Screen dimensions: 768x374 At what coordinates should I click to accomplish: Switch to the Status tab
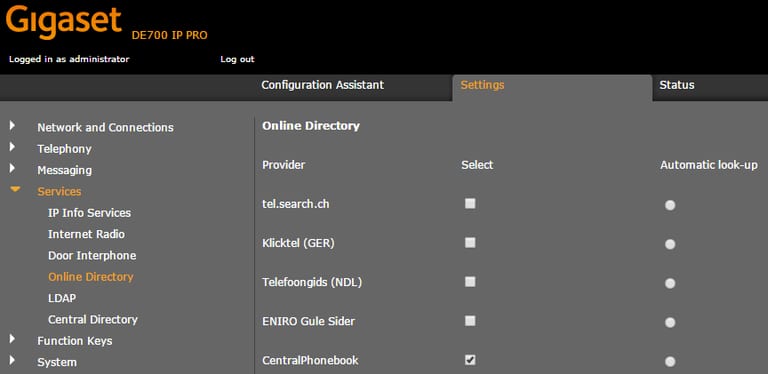coord(676,85)
